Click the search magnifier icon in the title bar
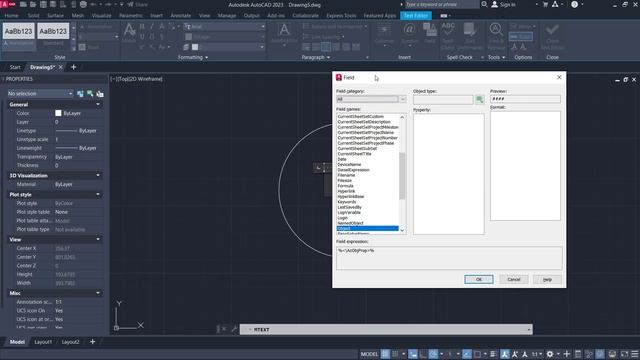640x360 pixels. tap(484, 4)
